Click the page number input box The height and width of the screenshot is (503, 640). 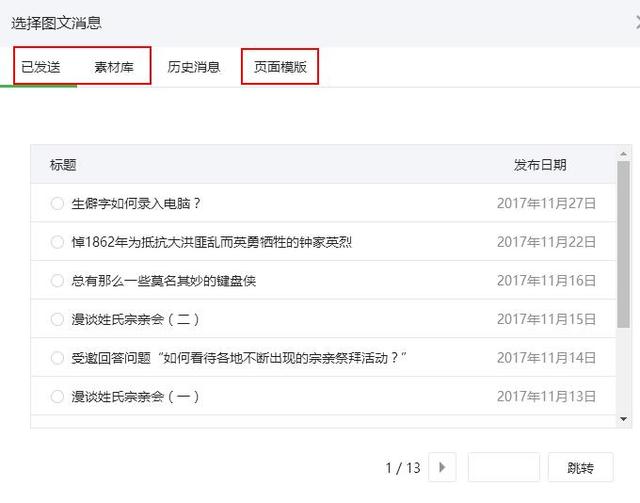tap(503, 467)
